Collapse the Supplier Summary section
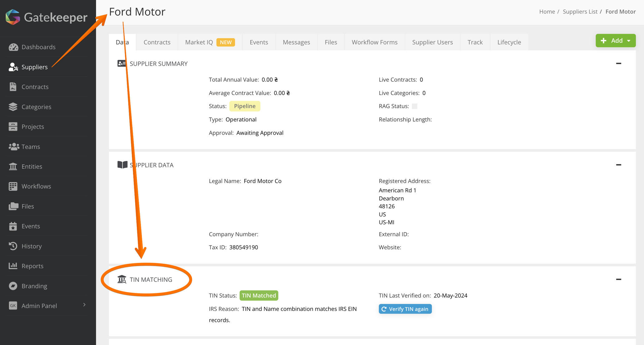The height and width of the screenshot is (345, 644). [x=618, y=64]
